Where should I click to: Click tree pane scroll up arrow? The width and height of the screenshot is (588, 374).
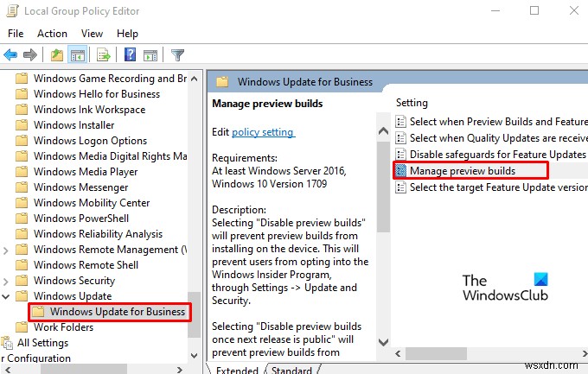195,79
